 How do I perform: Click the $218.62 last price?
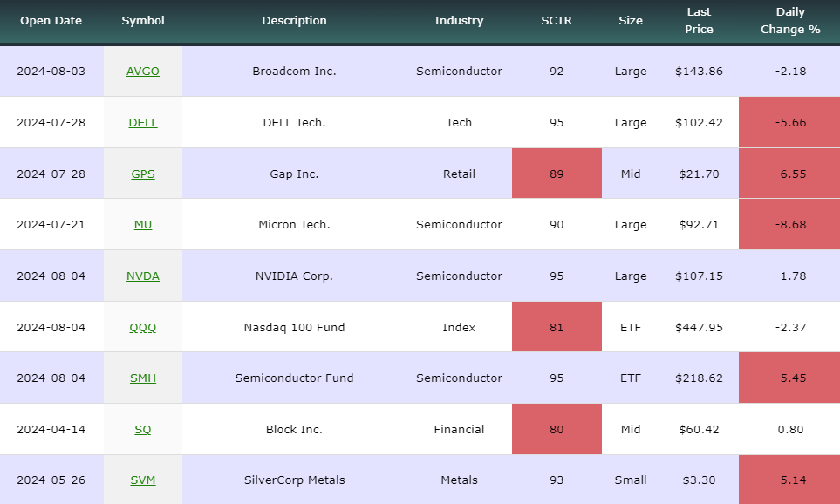coord(699,378)
